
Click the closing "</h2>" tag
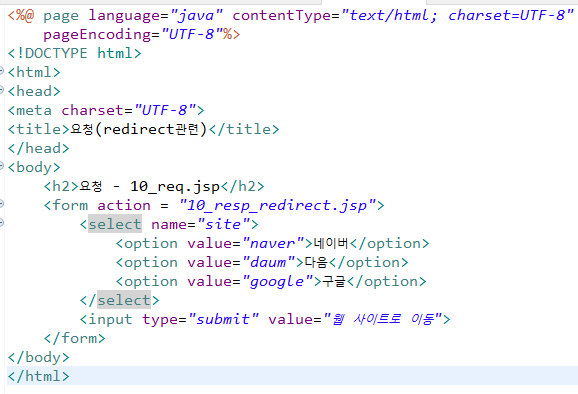(243, 186)
